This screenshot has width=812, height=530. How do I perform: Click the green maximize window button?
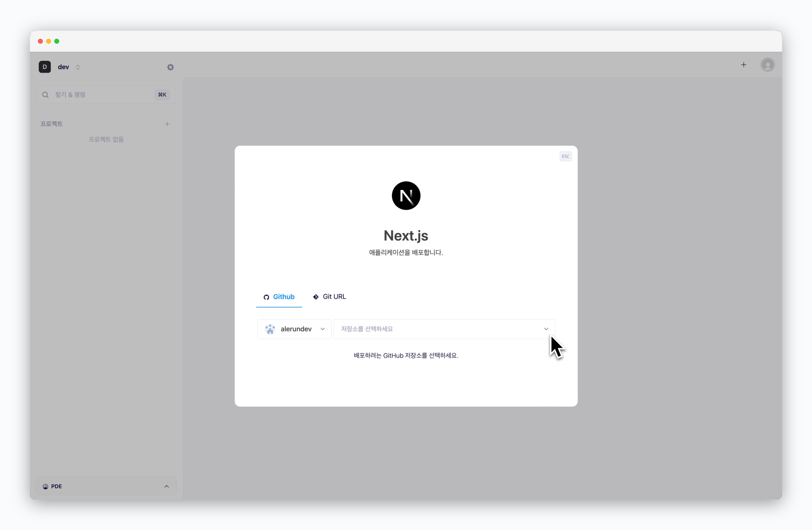click(x=57, y=41)
